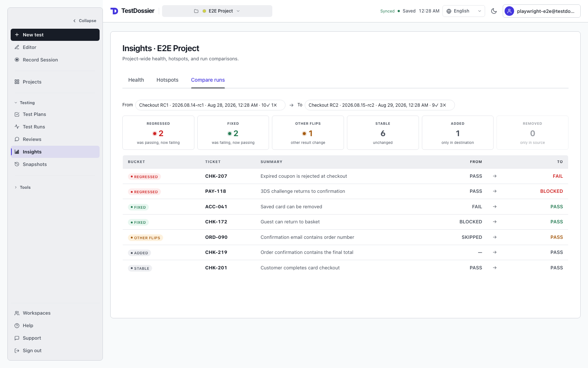This screenshot has height=368, width=588.
Task: Click the Fixed summary card
Action: pyautogui.click(x=233, y=133)
